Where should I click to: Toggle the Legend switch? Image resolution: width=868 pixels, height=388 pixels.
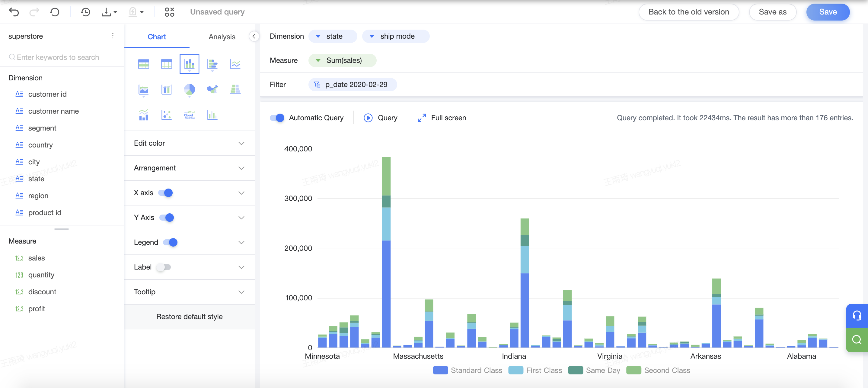coord(170,242)
